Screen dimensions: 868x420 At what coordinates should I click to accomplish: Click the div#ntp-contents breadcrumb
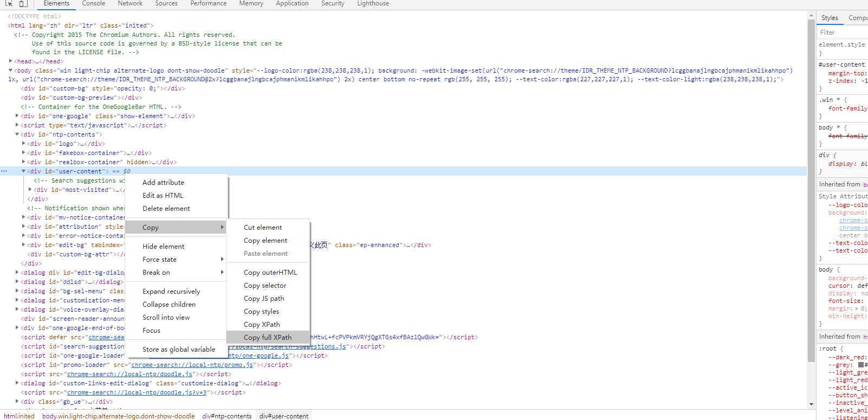point(227,416)
